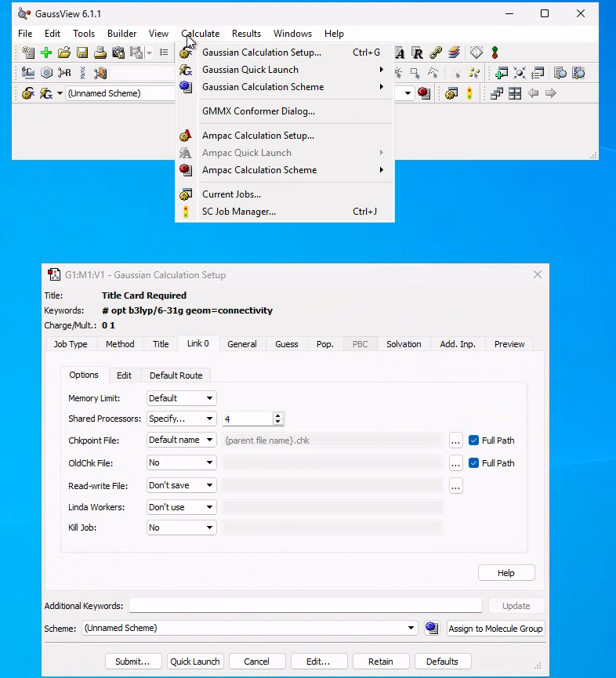Image resolution: width=616 pixels, height=678 pixels.
Task: Open the Memory Limit dropdown
Action: [x=182, y=398]
